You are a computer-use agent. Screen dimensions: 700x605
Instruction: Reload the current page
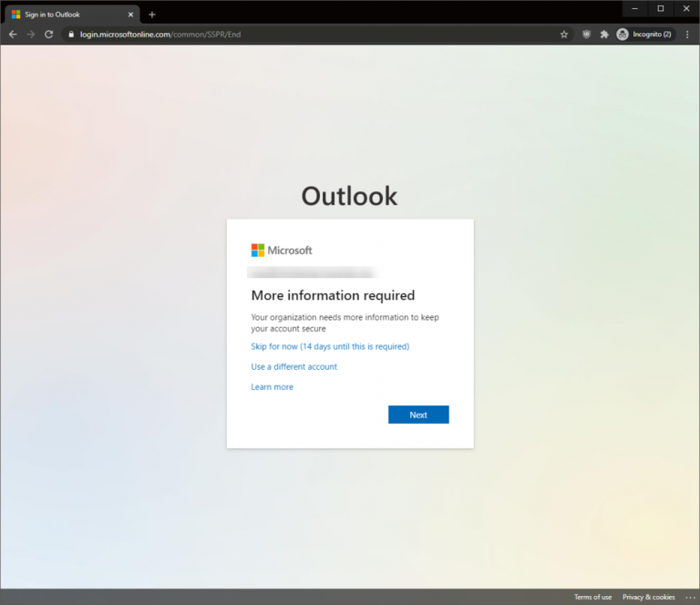point(48,35)
